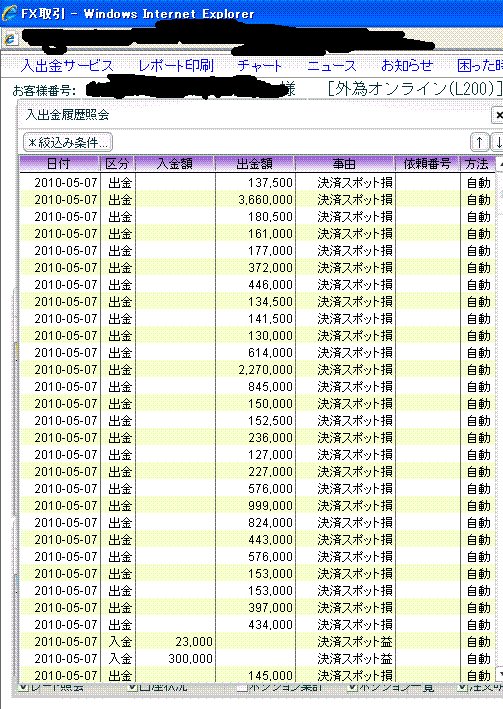Viewport: 503px width, 709px height.
Task: Open the ニュース menu
Action: (x=332, y=66)
